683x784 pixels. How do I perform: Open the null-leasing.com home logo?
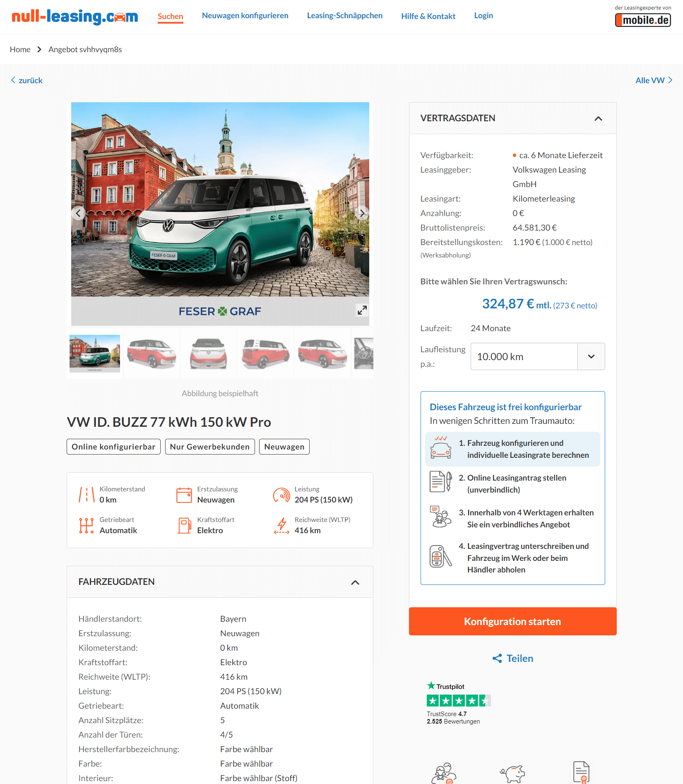(75, 17)
